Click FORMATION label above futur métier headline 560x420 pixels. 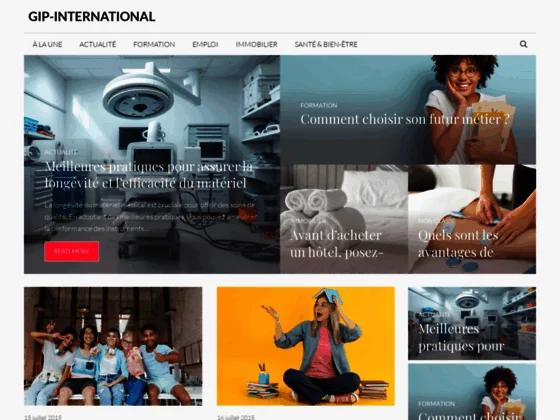pyautogui.click(x=319, y=105)
